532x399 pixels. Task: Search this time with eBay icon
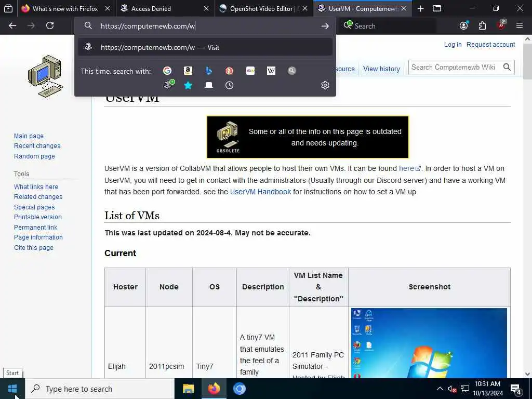point(250,71)
